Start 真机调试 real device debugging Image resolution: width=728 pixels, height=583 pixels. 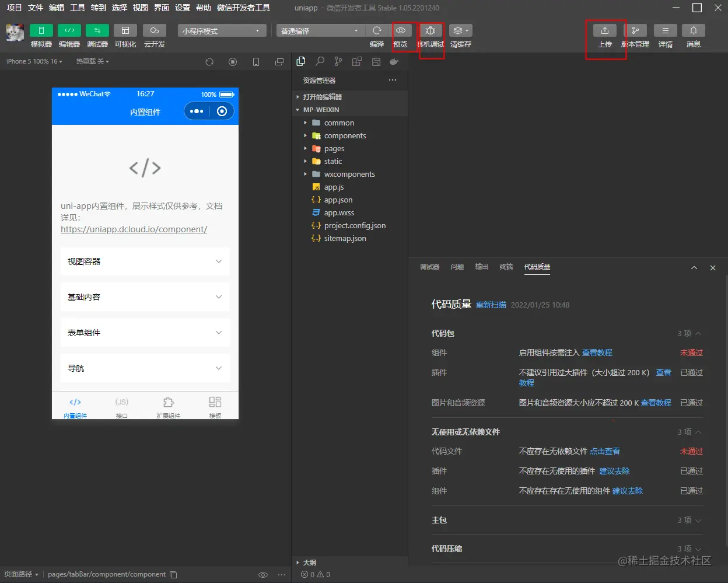(430, 30)
